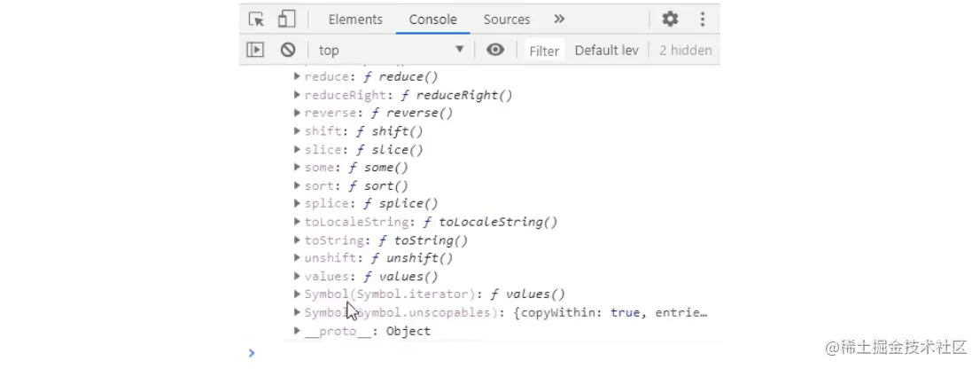The image size is (980, 369).
Task: Open DevTools settings gear
Action: pos(670,20)
